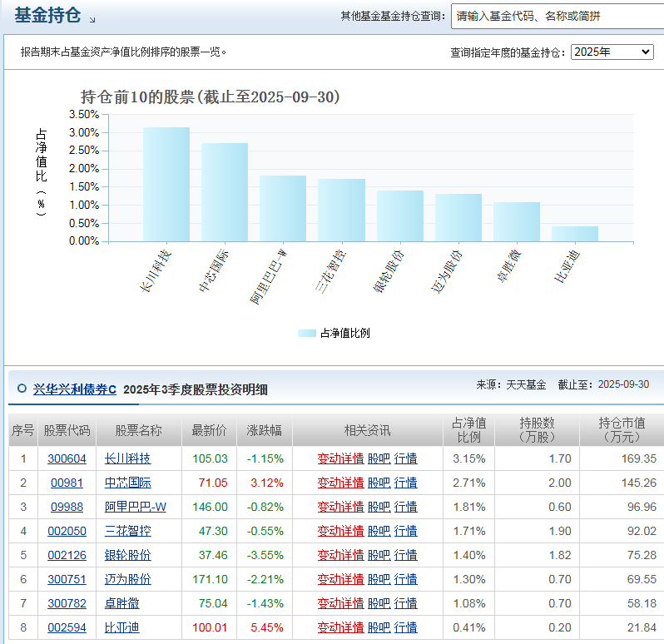This screenshot has width=664, height=644.
Task: Open 变动详情 for 迈为股份 row
Action: pyautogui.click(x=341, y=579)
